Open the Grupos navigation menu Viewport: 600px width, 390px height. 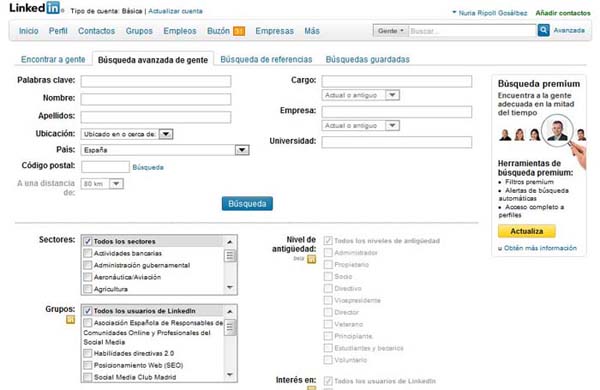139,31
